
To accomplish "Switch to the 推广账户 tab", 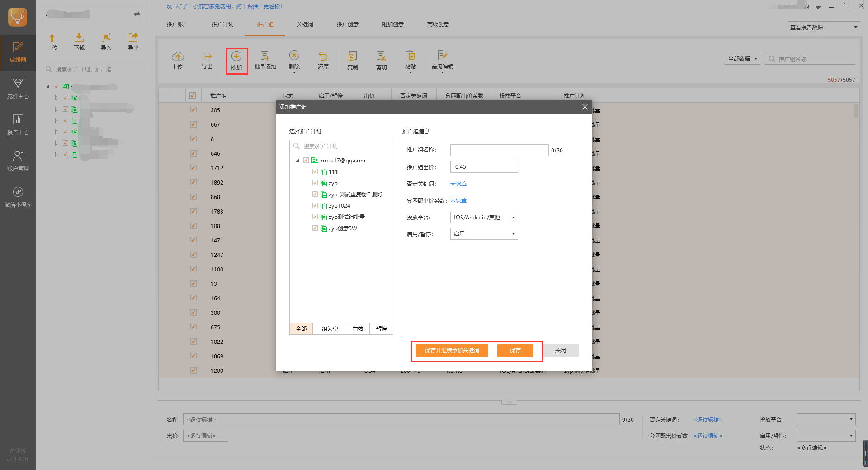I will tap(177, 24).
